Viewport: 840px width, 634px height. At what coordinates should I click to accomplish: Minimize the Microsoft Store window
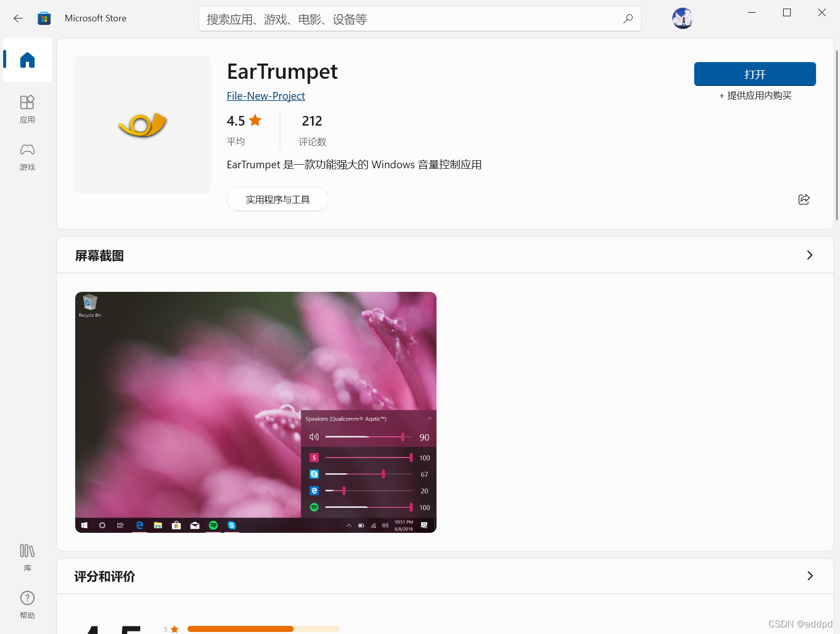(752, 13)
